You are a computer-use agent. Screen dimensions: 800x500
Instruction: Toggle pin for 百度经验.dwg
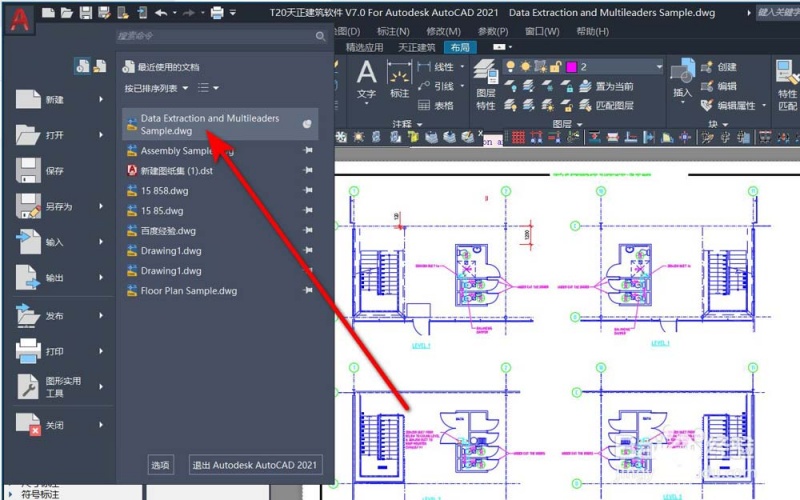tap(308, 230)
